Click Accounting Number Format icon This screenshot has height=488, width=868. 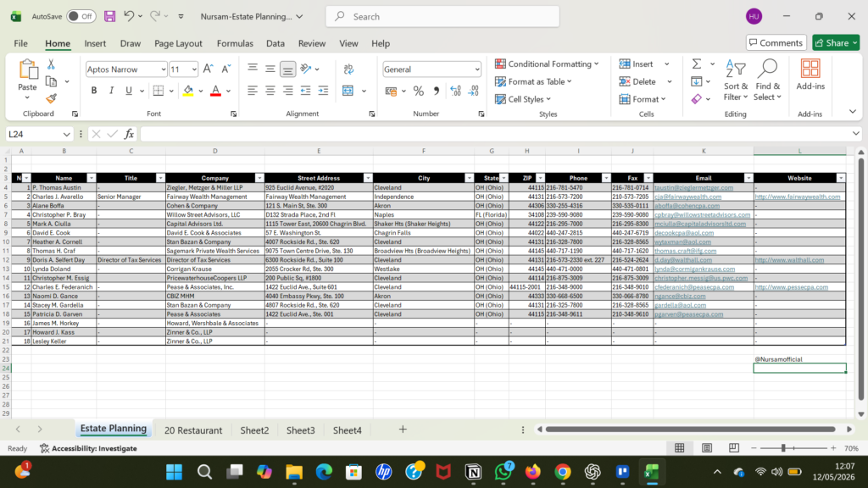[x=392, y=91]
